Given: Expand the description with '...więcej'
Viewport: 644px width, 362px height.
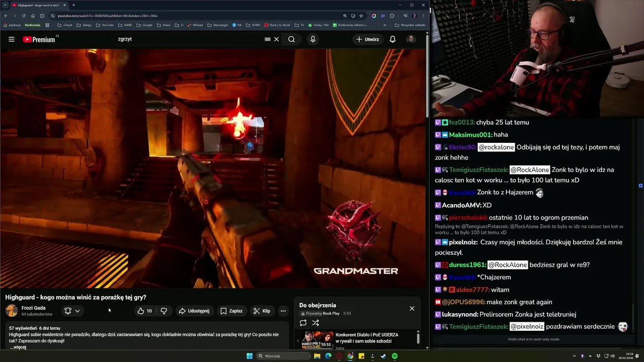Looking at the screenshot, I should 18,347.
